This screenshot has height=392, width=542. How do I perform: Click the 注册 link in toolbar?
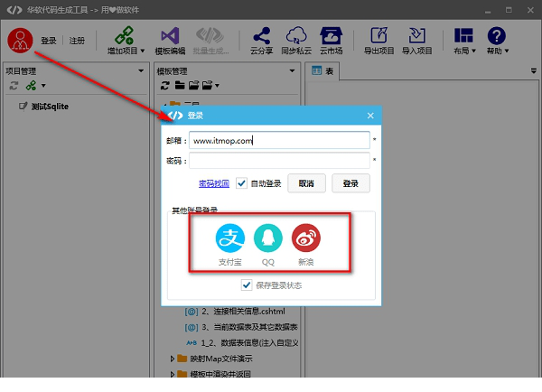point(77,41)
